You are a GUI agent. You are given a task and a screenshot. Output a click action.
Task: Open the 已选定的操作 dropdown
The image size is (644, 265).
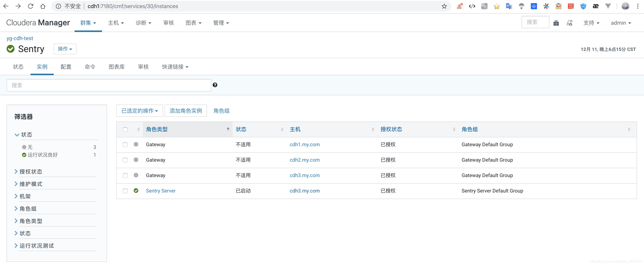(x=139, y=111)
